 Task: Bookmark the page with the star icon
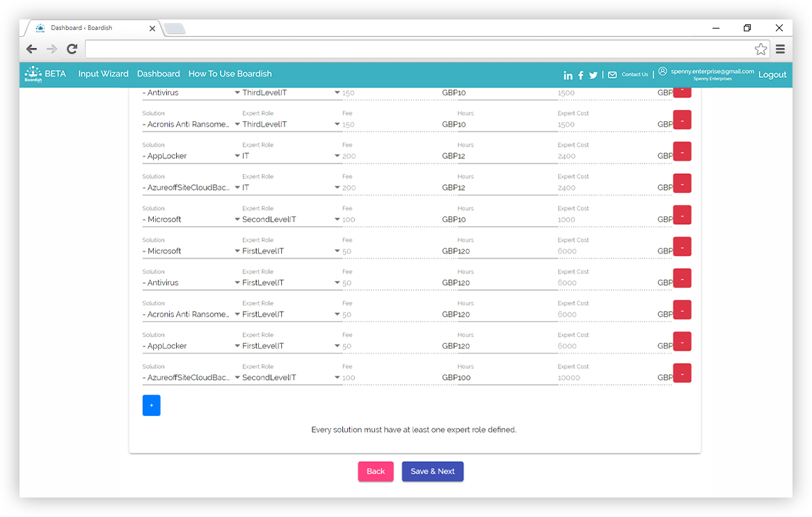click(x=761, y=49)
